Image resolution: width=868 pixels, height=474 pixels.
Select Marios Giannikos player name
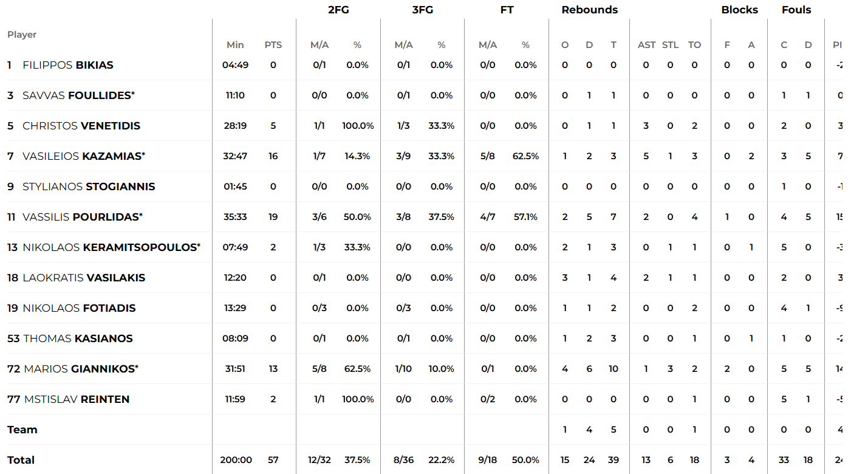click(80, 369)
